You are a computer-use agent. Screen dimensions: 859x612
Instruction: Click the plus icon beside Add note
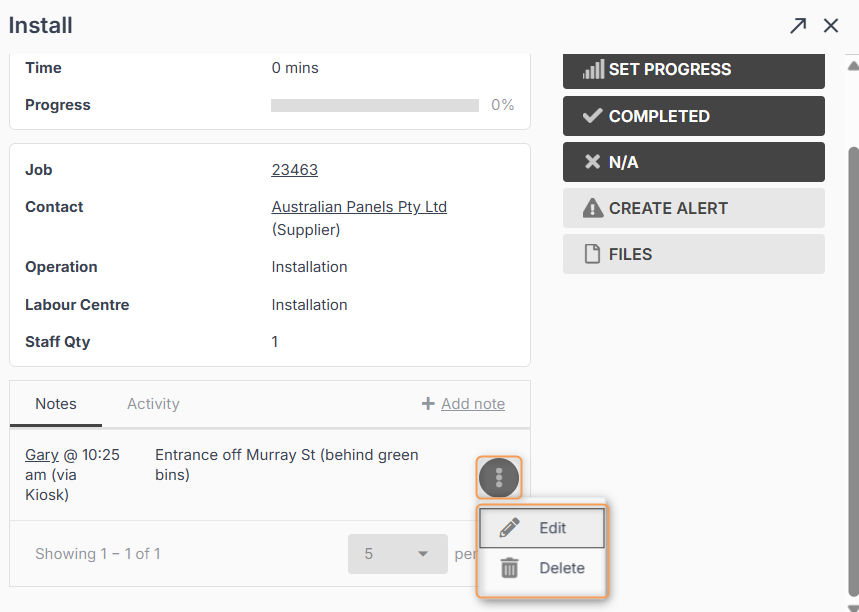(428, 404)
